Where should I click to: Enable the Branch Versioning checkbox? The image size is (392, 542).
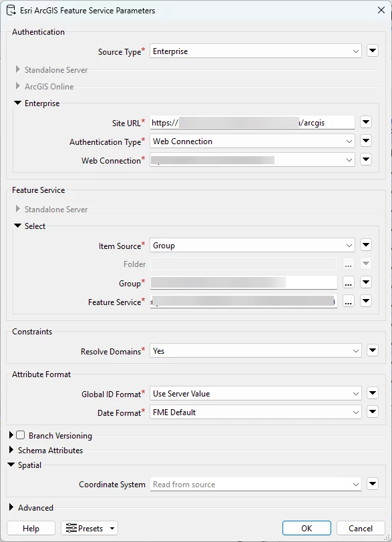(21, 435)
